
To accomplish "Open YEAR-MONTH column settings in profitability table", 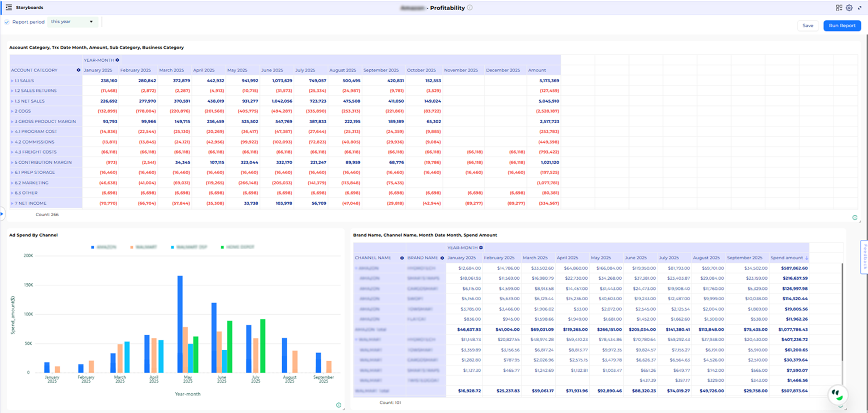I will (x=118, y=60).
